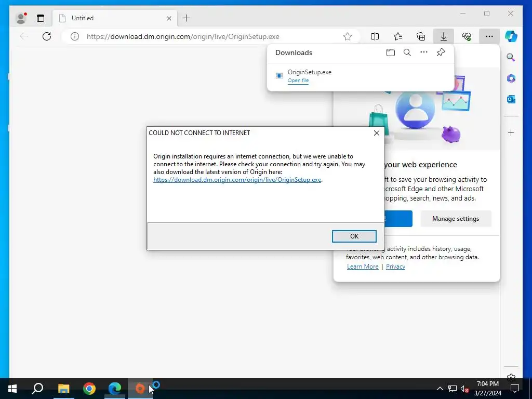Click Manage settings button

coord(456,219)
